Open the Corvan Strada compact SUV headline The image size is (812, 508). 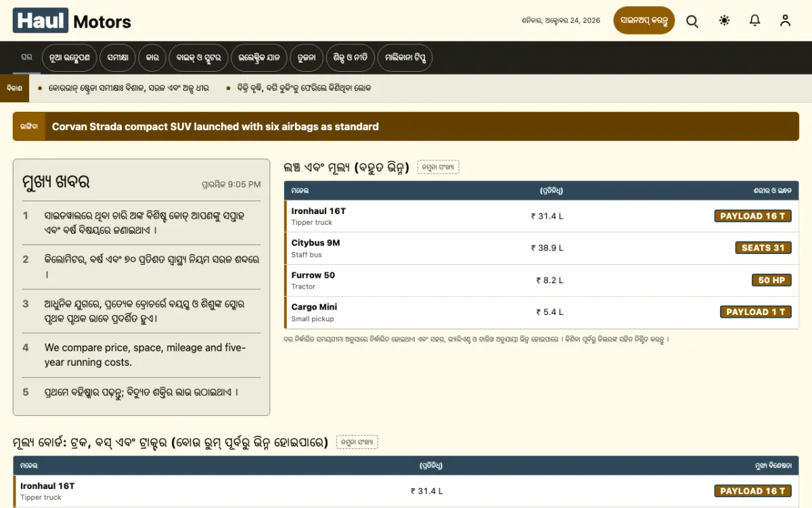tap(215, 127)
